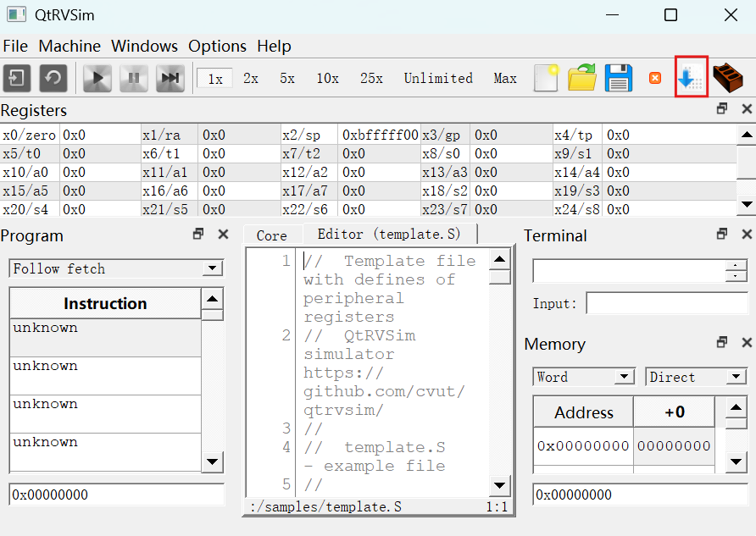
Task: Step to the next instruction
Action: point(170,79)
